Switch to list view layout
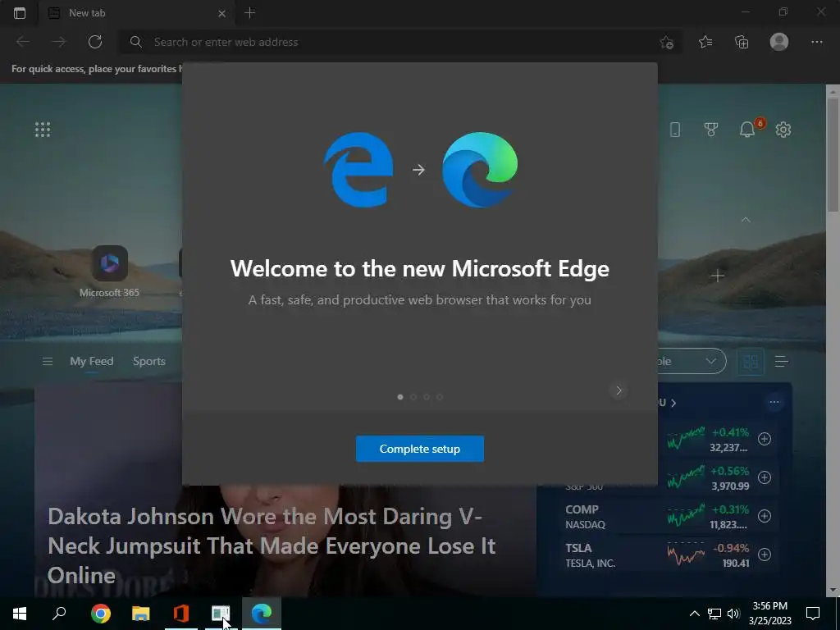Viewport: 840px width, 630px height. pyautogui.click(x=781, y=362)
